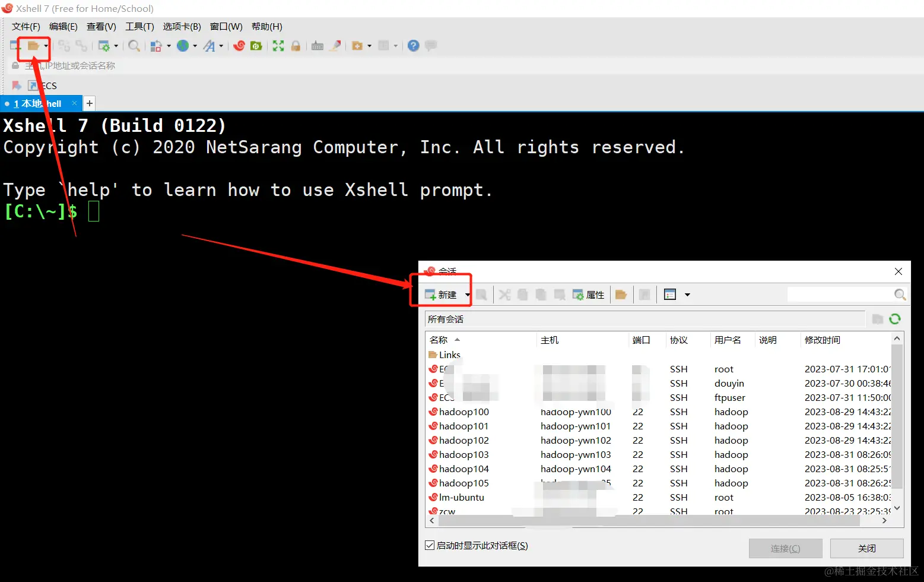Click the green refresh icon in Sessions dialog
This screenshot has width=924, height=582.
pyautogui.click(x=895, y=319)
